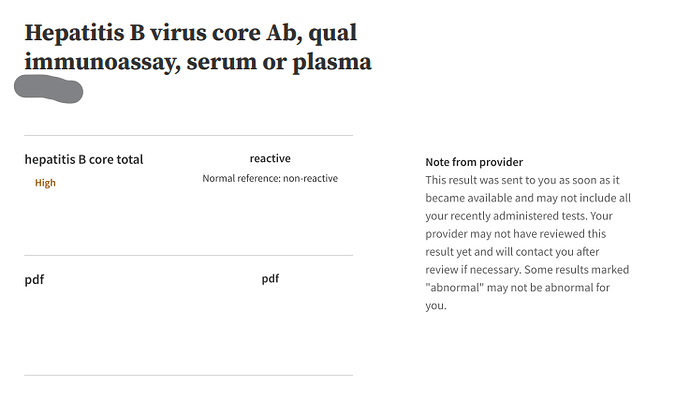
Task: Click the divider line above the pdf row
Action: pyautogui.click(x=188, y=255)
